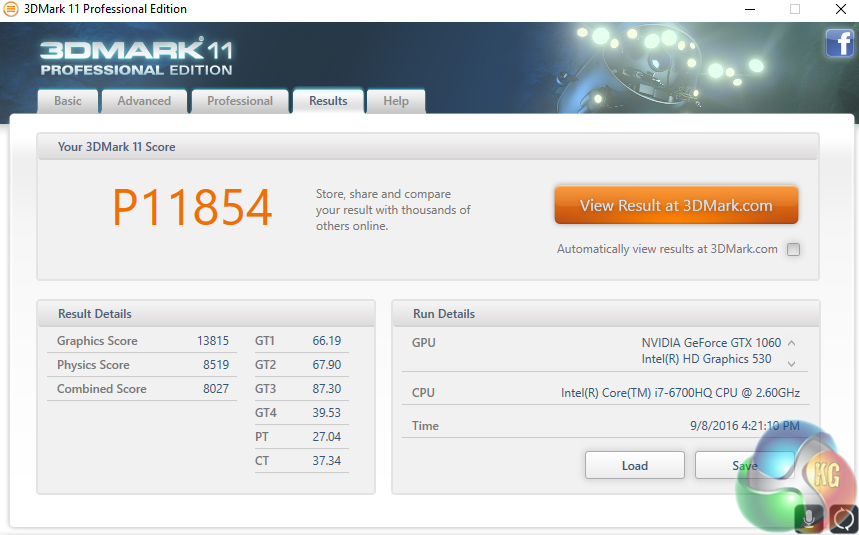The height and width of the screenshot is (535, 859).
Task: Open the Advanced tab
Action: [x=144, y=101]
